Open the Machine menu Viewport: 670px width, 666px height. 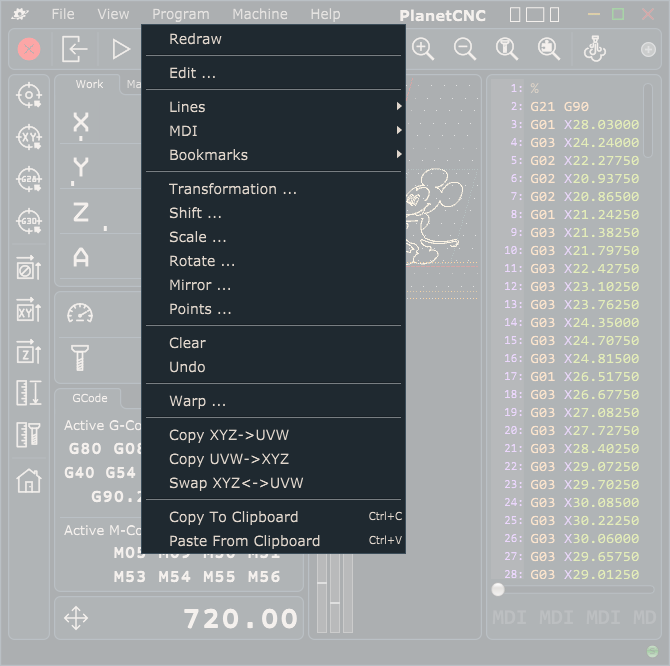pyautogui.click(x=259, y=14)
